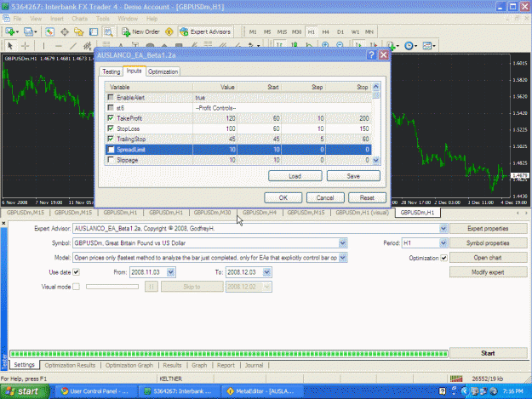Open the Symbol dropdown list

click(x=343, y=243)
